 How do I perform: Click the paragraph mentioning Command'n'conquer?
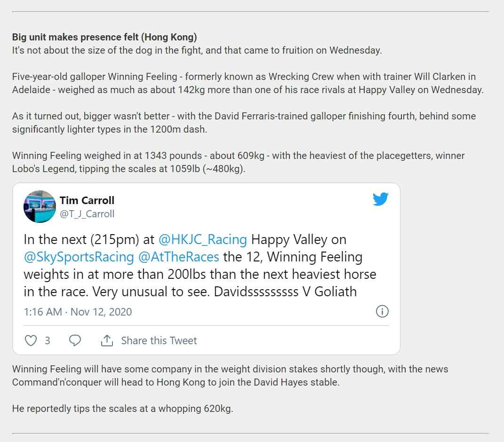pos(230,376)
